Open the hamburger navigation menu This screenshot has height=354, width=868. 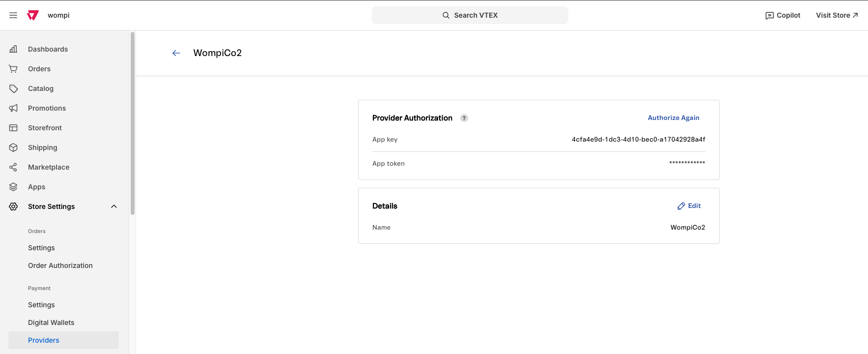13,15
